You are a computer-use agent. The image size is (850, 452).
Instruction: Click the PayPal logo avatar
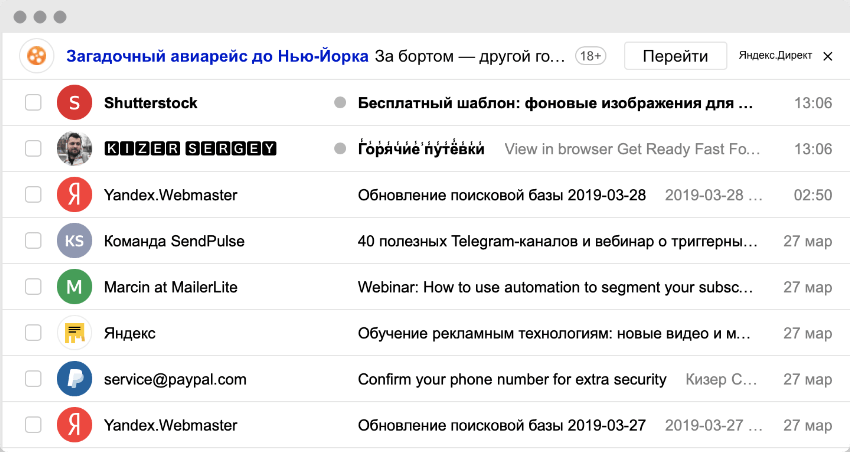tap(74, 379)
